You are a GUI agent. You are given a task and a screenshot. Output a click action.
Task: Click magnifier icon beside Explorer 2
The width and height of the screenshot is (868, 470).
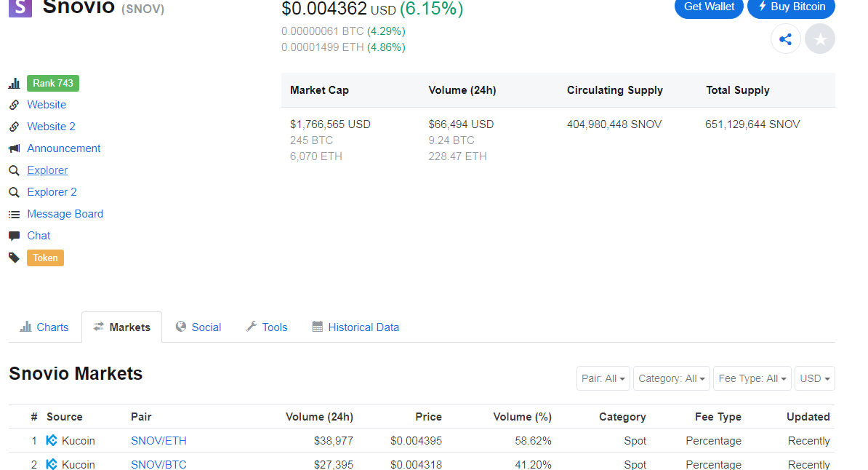[15, 192]
